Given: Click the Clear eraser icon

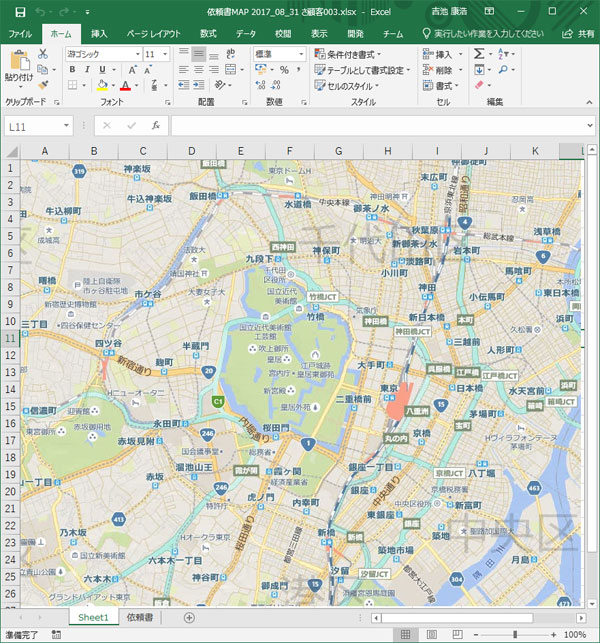Looking at the screenshot, I should pos(479,85).
